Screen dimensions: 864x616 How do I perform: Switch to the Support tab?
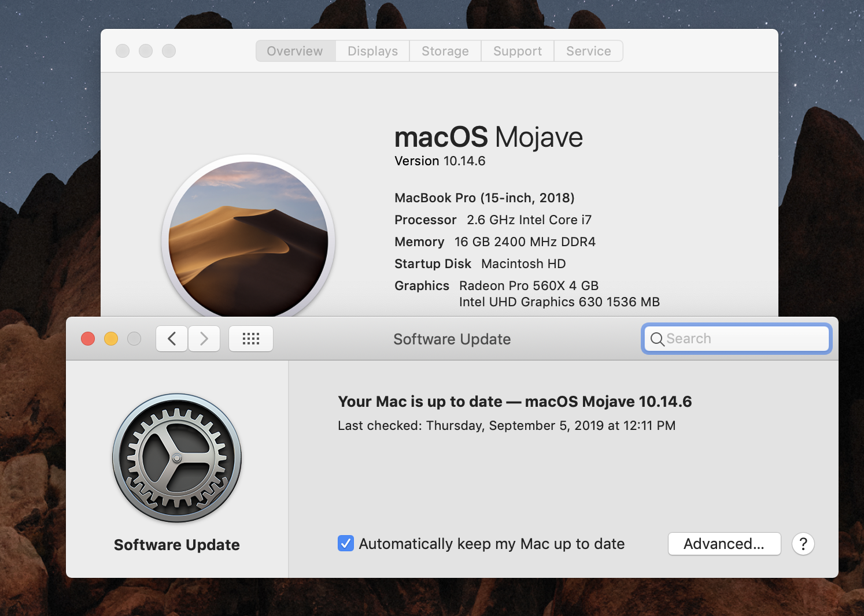pyautogui.click(x=518, y=51)
